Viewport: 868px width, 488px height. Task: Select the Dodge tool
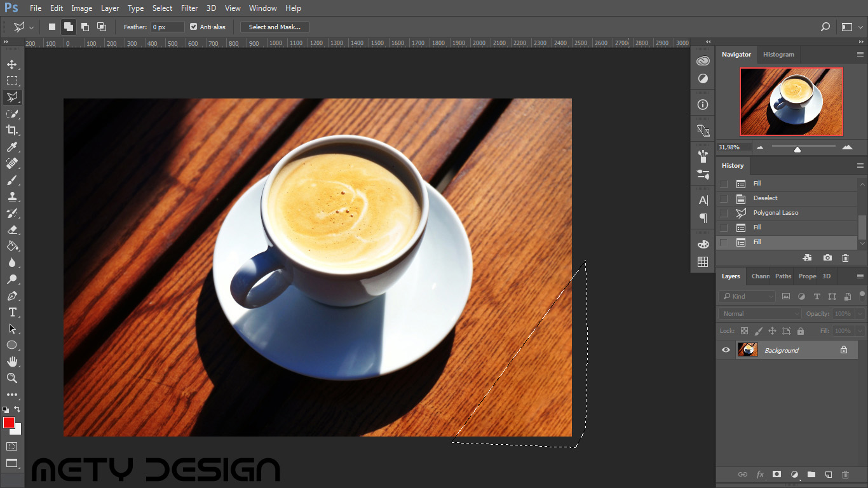[x=11, y=279]
